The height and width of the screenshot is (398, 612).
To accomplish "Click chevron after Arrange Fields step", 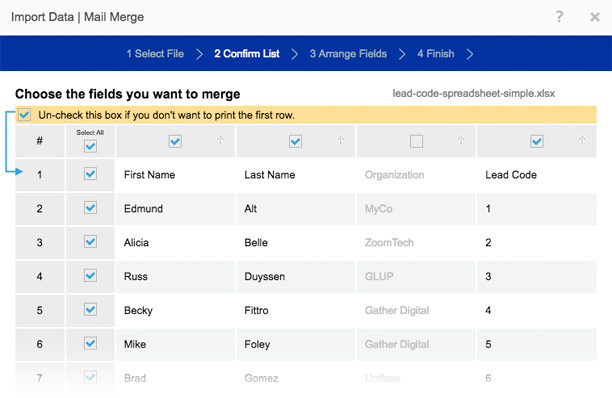I will [402, 54].
